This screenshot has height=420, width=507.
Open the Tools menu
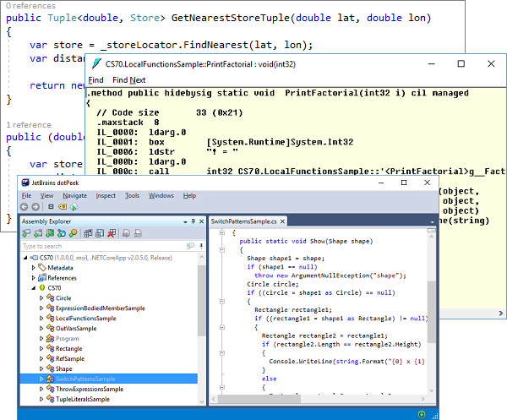click(133, 195)
